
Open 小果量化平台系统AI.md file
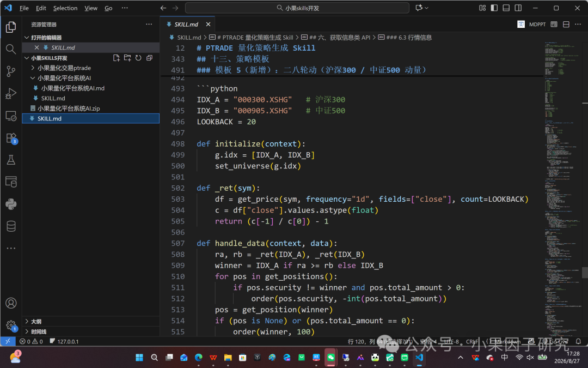tap(91, 88)
